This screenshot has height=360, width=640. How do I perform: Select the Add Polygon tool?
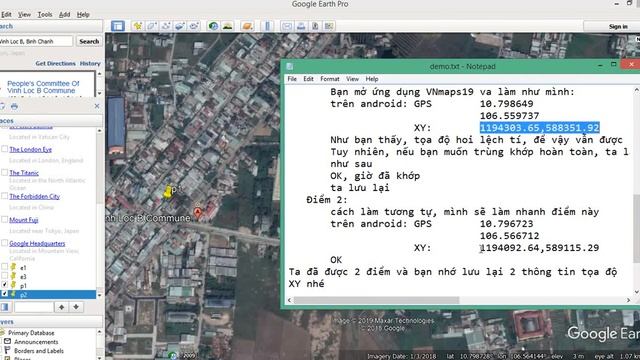(x=151, y=26)
